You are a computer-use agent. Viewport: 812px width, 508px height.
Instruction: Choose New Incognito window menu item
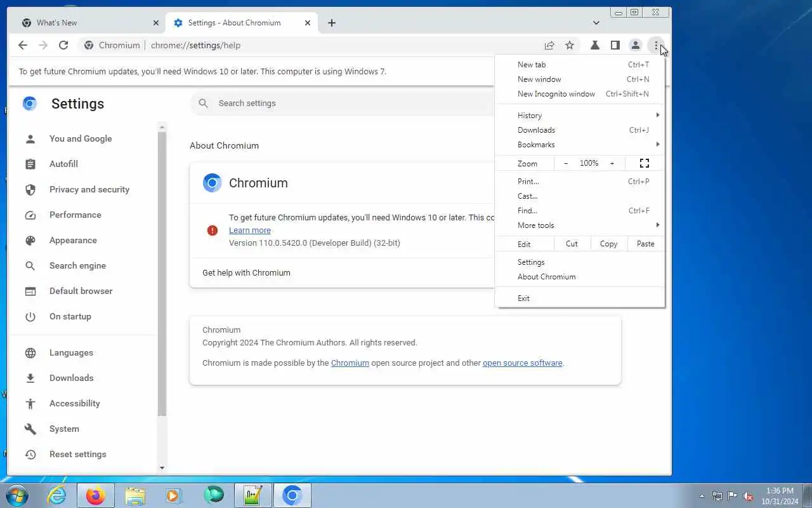580,93
